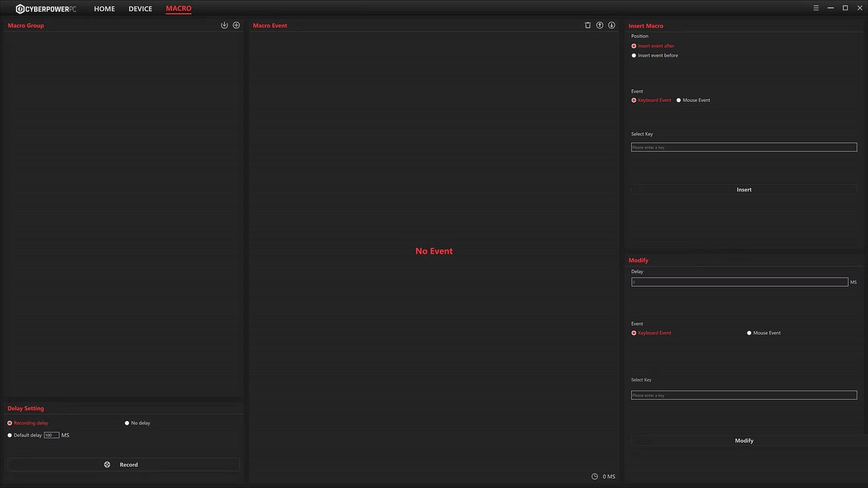Switch to the HOME tab
Screen dimensions: 868x488
(x=104, y=9)
